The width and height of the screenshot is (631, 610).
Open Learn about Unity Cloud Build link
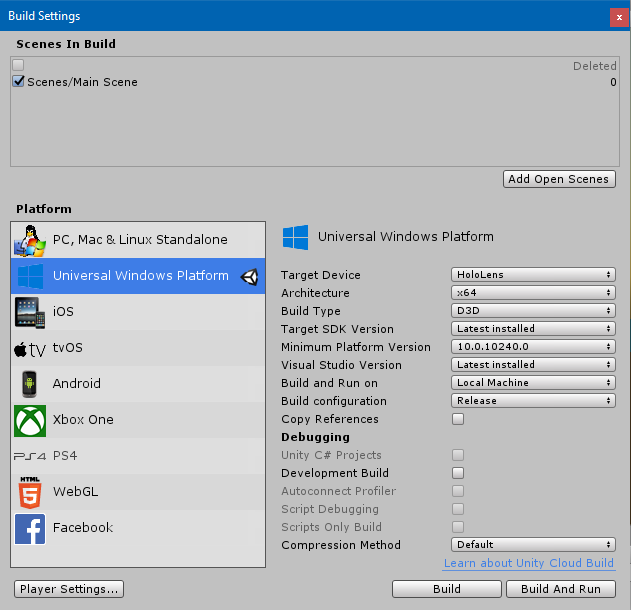(x=529, y=563)
